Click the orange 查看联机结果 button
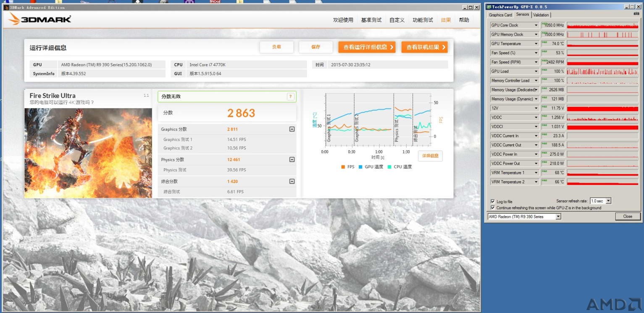Viewport: 644px width, 313px height. 424,47
